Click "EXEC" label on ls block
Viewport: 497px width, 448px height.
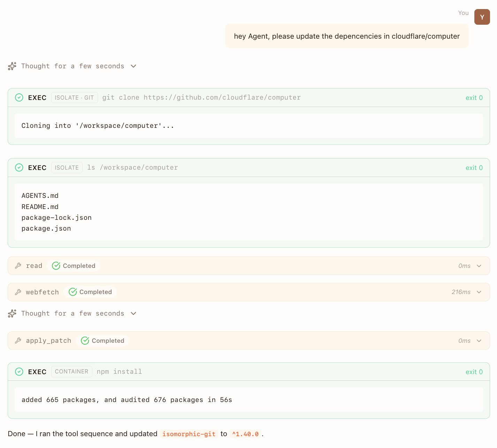pos(37,168)
